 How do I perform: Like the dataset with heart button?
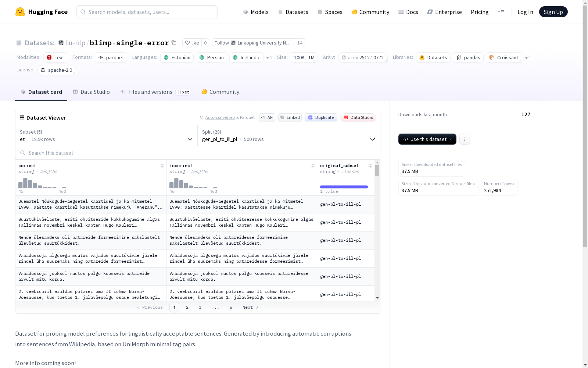point(192,43)
